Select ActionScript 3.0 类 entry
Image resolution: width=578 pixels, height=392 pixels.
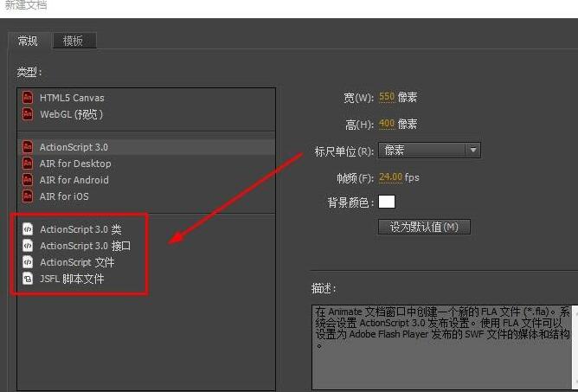[146, 229]
